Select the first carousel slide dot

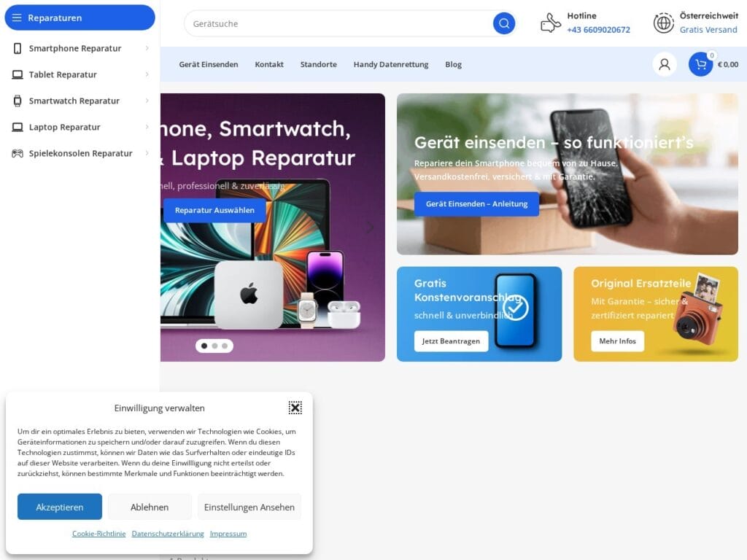(204, 346)
